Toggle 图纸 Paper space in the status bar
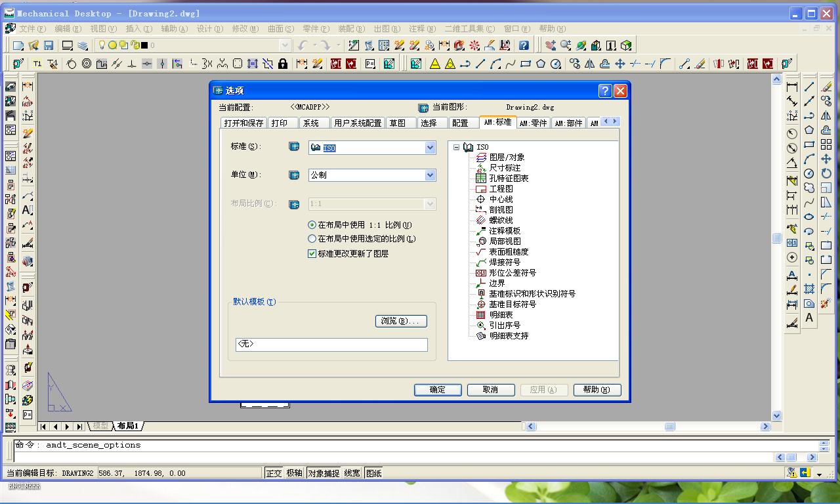The image size is (840, 504). pos(373,473)
